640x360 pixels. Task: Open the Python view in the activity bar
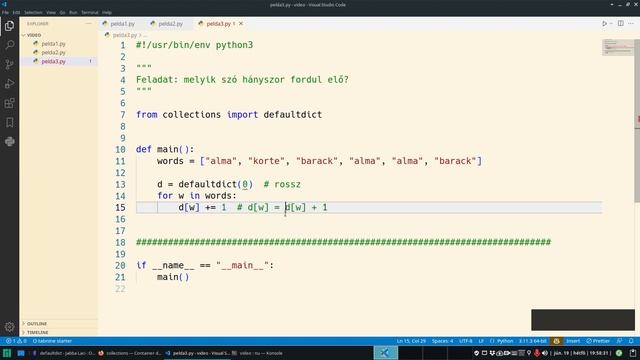(9, 142)
